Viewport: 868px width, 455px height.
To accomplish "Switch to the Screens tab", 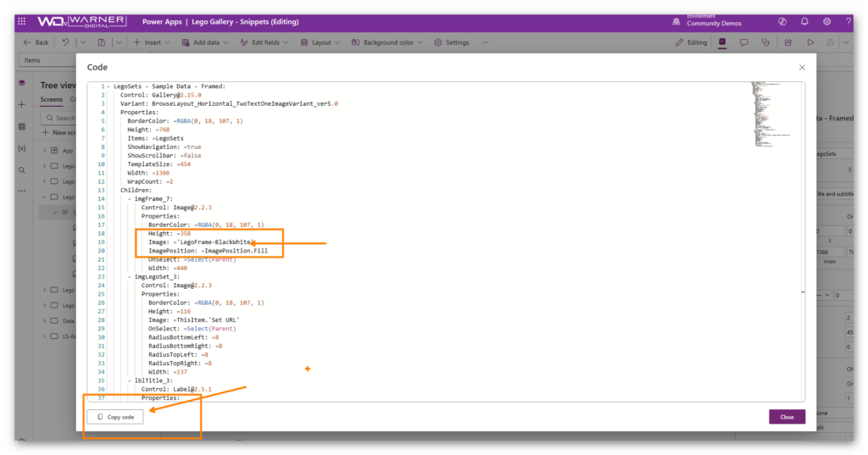I will (x=52, y=100).
